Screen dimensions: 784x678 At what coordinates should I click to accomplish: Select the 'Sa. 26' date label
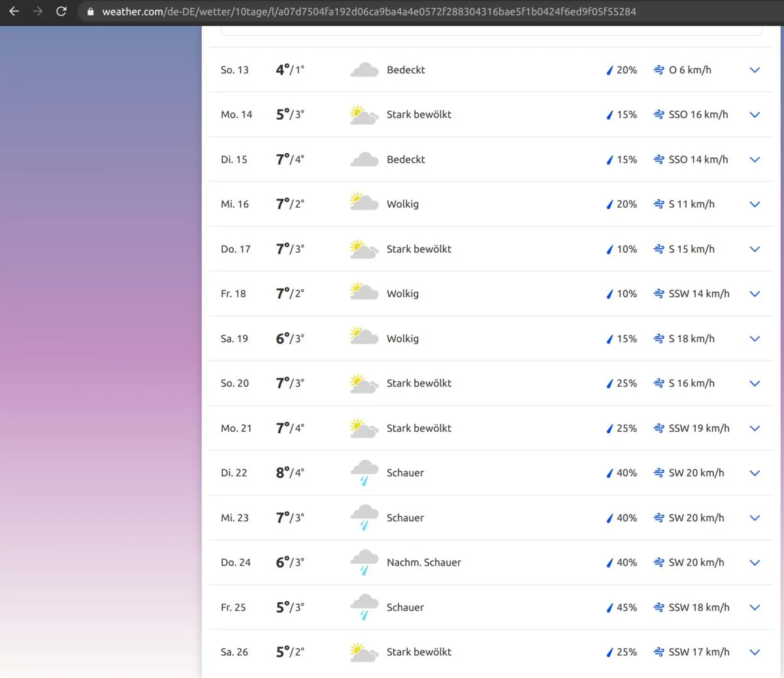click(235, 652)
